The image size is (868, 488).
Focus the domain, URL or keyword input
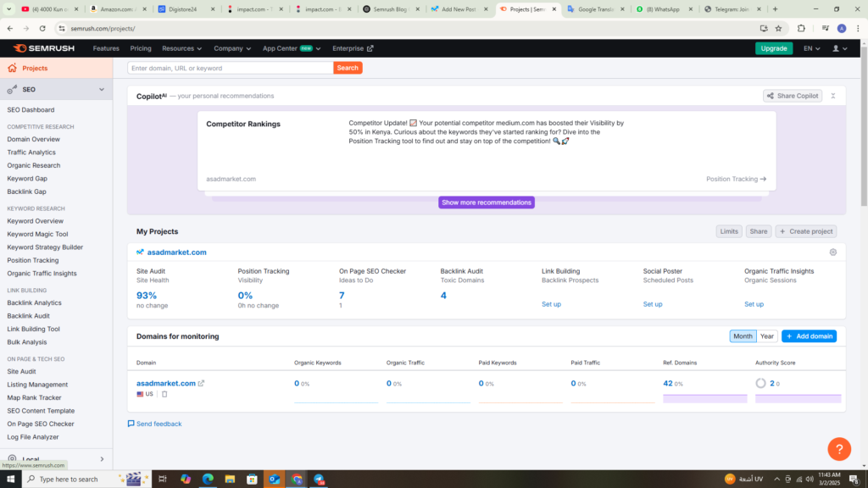(x=231, y=68)
